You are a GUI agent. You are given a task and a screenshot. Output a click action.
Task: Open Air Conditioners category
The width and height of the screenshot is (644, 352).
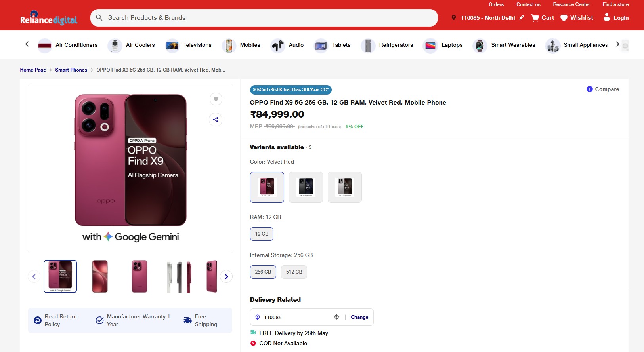67,45
